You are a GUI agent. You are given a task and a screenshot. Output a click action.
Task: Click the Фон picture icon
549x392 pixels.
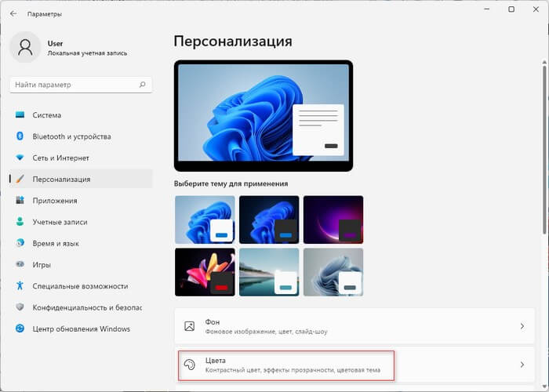pyautogui.click(x=190, y=326)
